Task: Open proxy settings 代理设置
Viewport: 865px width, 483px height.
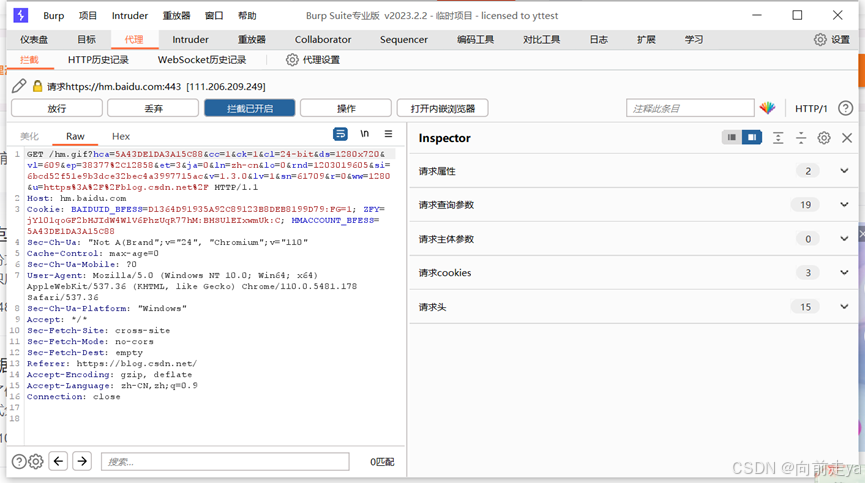Action: pyautogui.click(x=312, y=60)
